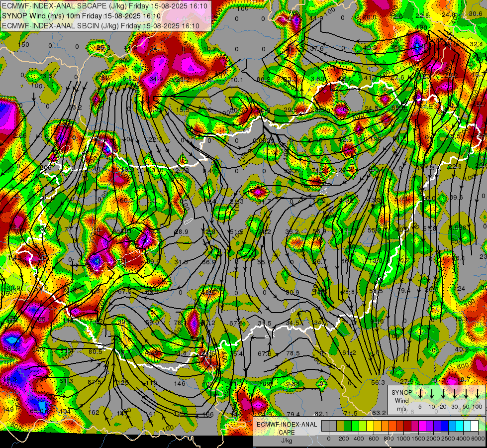Click the wind legend arrow above 50
Image resolution: width=487 pixels, height=448 pixels.
[466, 394]
